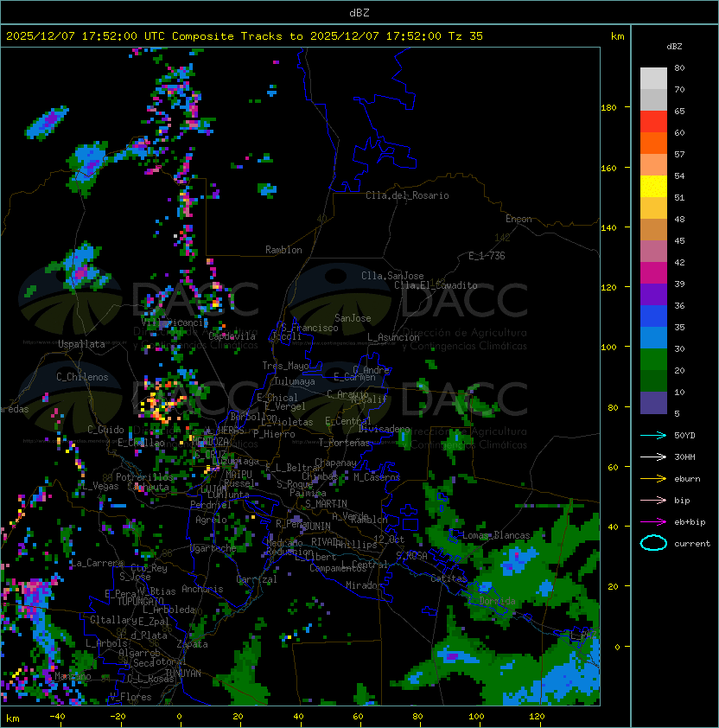Click the 'current' legend label
This screenshot has width=719, height=728.
click(692, 543)
